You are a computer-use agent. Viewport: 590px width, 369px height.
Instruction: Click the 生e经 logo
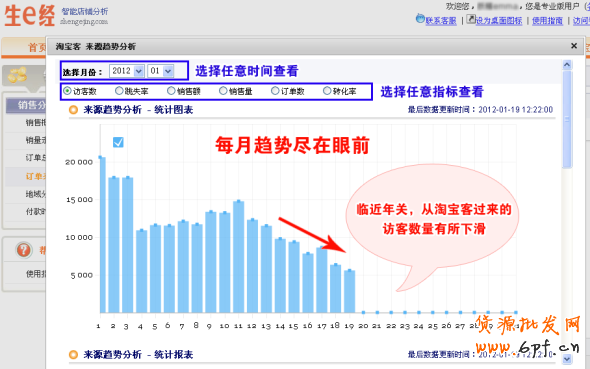pos(29,16)
